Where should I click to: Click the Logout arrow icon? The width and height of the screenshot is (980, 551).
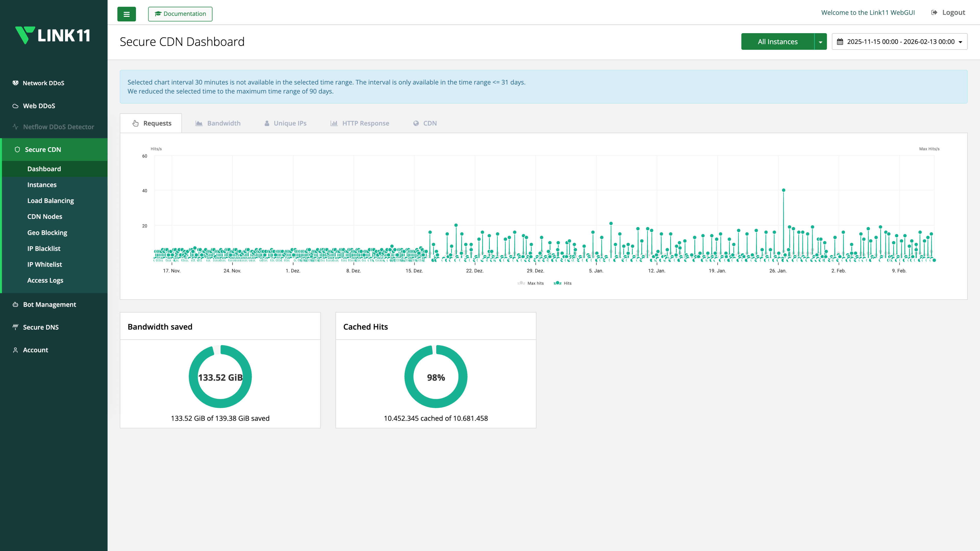tap(934, 12)
